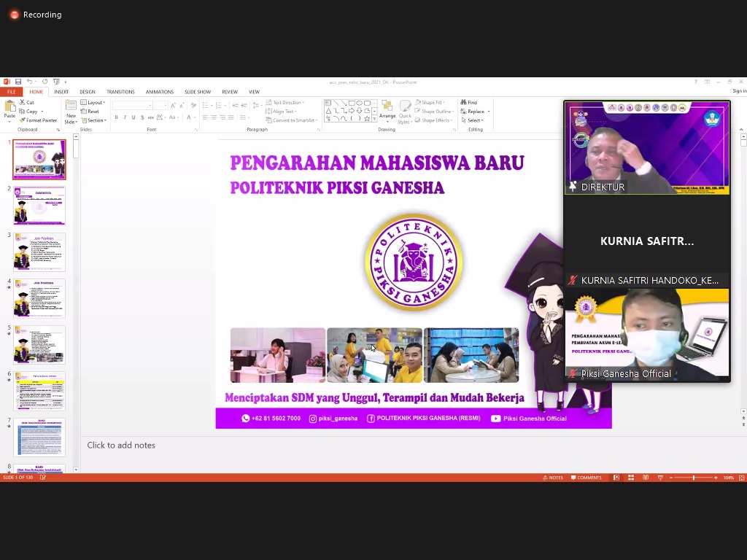Screen dimensions: 747x560
Task: Center the paragraph text
Action: pos(214,117)
